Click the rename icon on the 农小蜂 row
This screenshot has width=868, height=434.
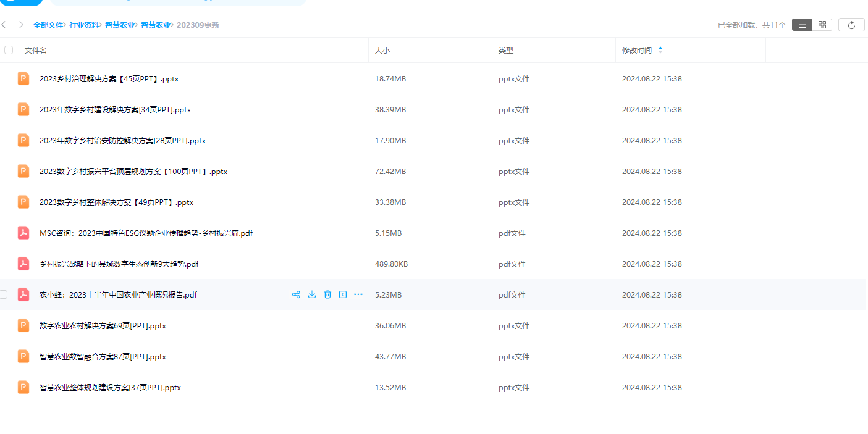pyautogui.click(x=343, y=295)
